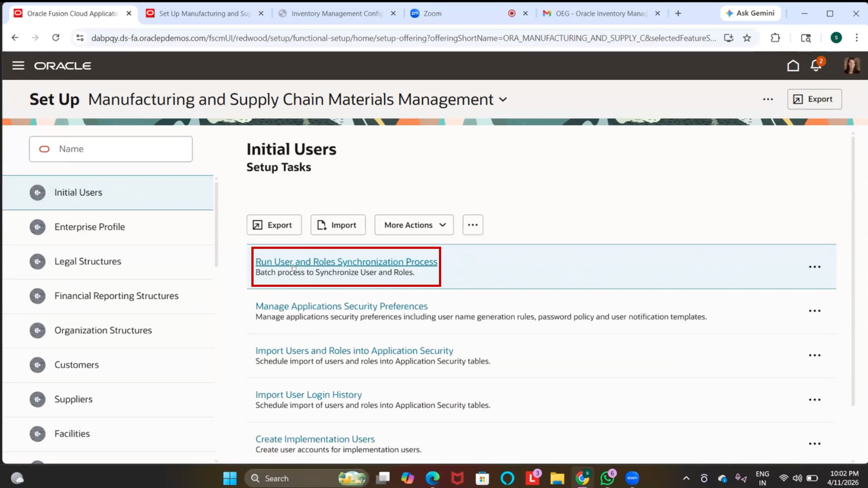
Task: Reload the browser page
Action: [x=56, y=38]
